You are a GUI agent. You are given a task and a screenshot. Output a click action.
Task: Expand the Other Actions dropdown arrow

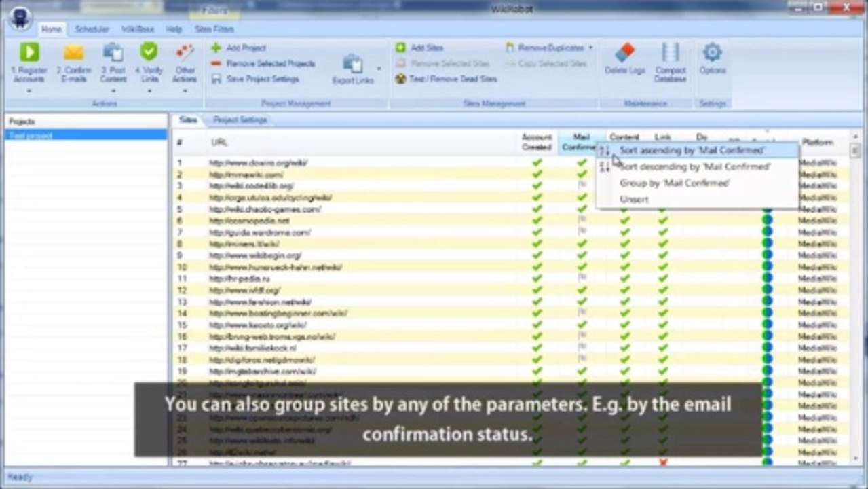[184, 90]
